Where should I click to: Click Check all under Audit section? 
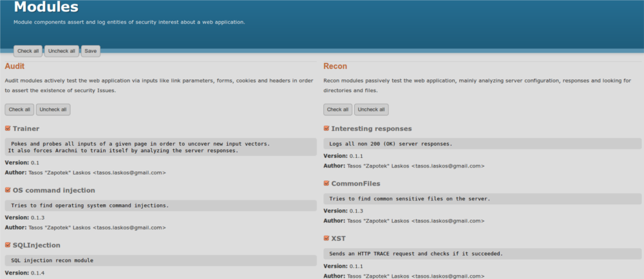19,110
